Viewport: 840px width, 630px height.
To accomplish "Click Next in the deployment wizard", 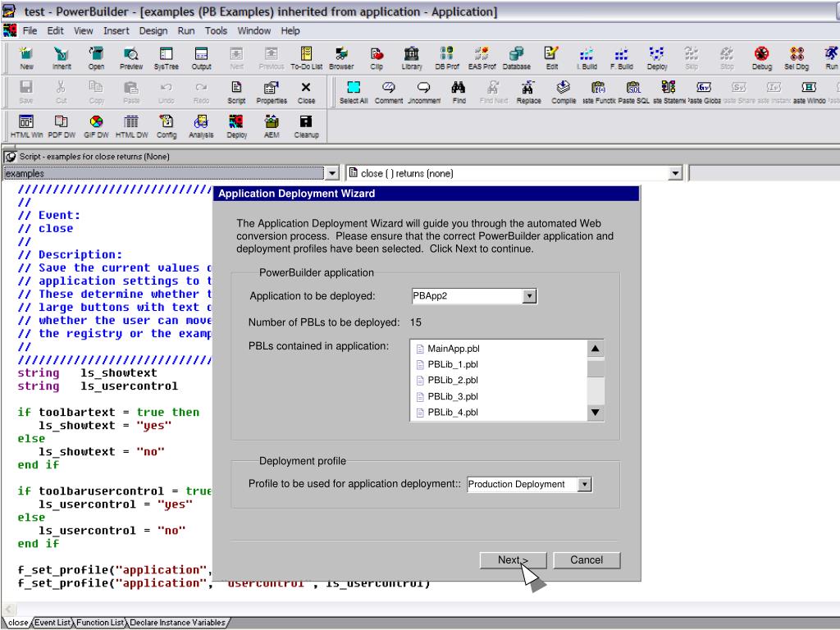I will 514,559.
